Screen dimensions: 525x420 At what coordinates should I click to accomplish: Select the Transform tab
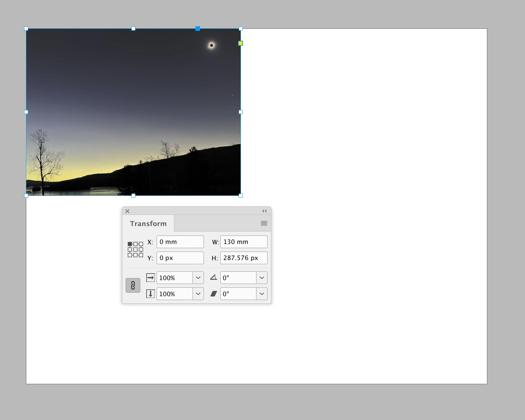pyautogui.click(x=148, y=224)
